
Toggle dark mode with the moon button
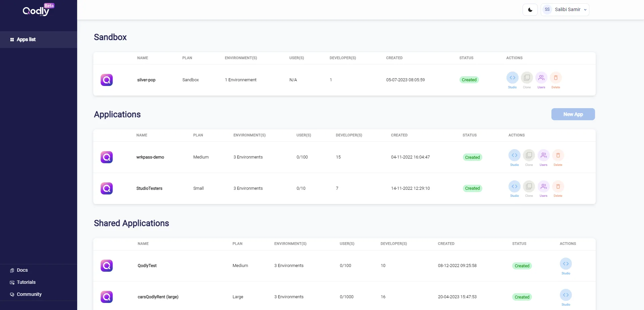coord(530,10)
